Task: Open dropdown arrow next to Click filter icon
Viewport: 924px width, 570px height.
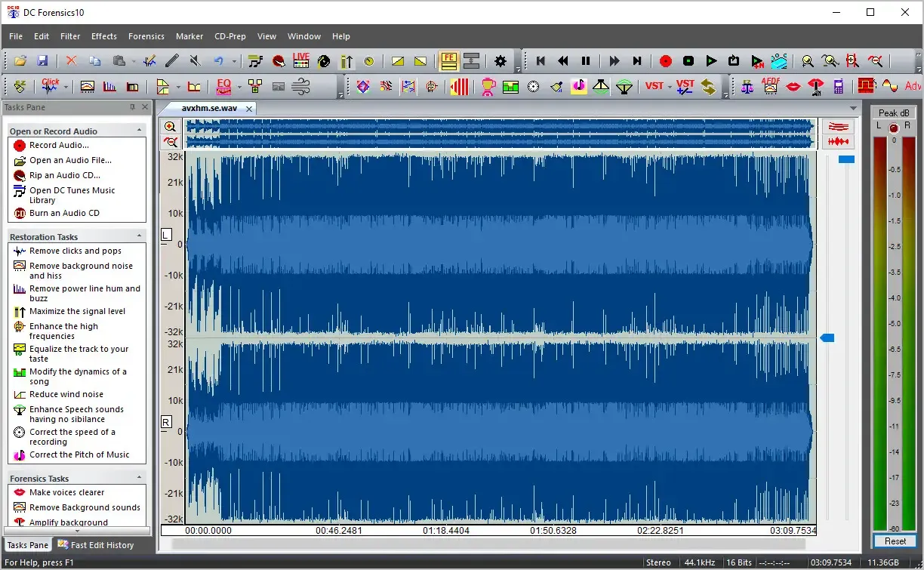Action: 66,87
